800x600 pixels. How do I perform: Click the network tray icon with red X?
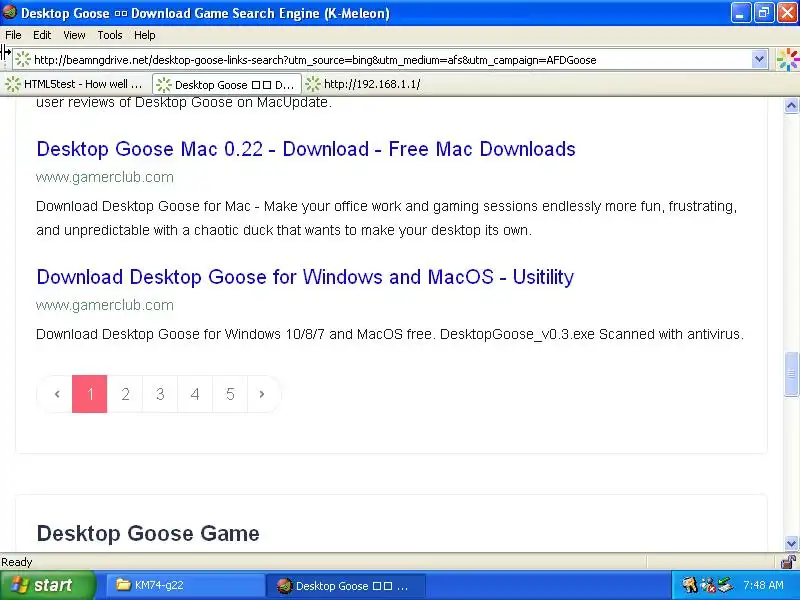tap(708, 585)
